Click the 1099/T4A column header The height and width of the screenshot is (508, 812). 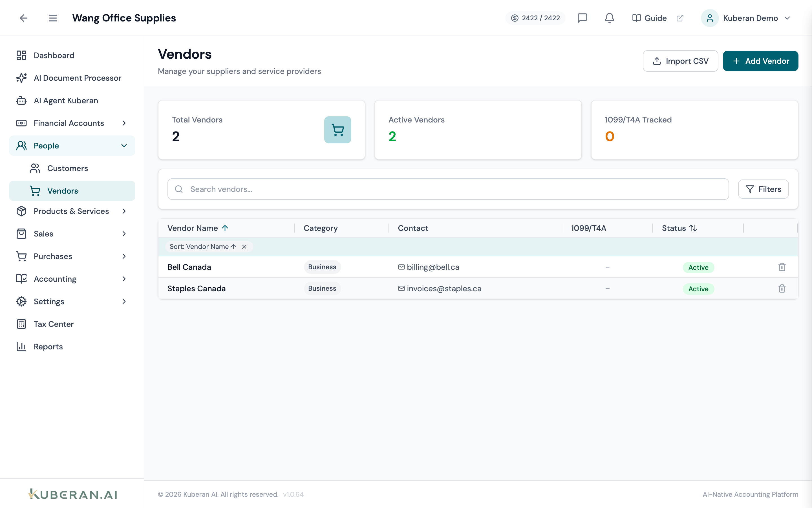click(588, 228)
